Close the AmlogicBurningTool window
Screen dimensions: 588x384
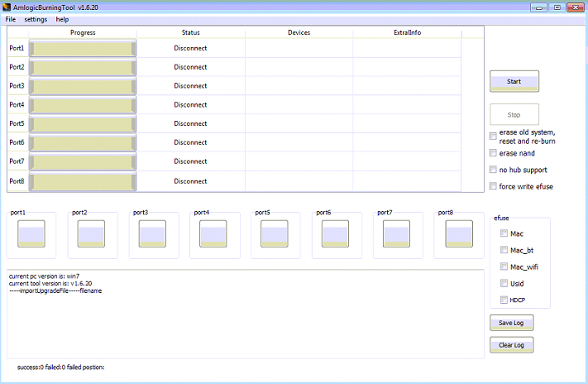pos(576,7)
